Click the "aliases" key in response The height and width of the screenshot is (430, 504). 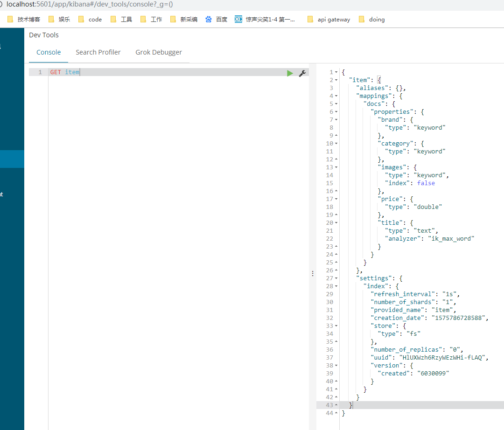[372, 88]
